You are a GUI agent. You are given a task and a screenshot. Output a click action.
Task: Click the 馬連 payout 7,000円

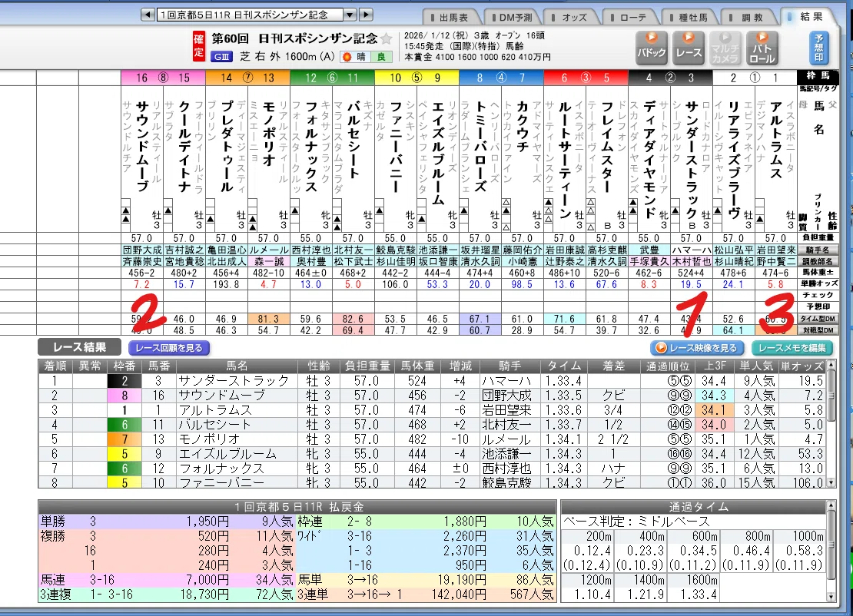coord(207,580)
